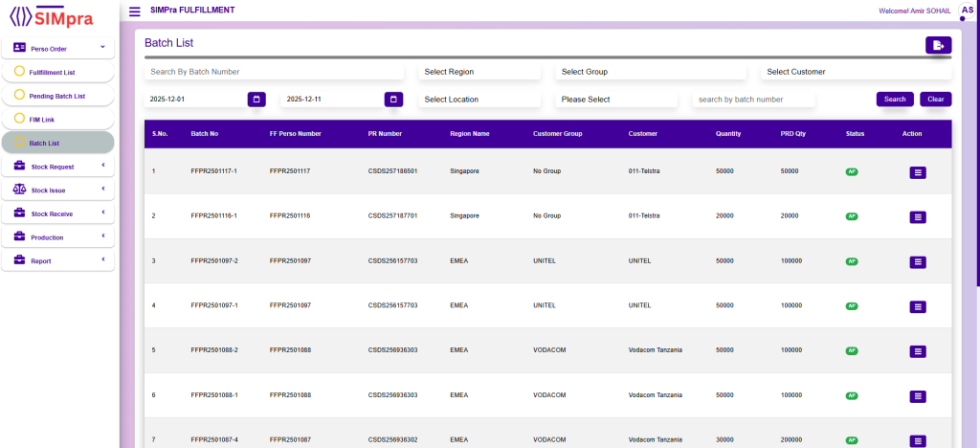
Task: Open the calendar picker for end date 2025-12-11
Action: [393, 99]
